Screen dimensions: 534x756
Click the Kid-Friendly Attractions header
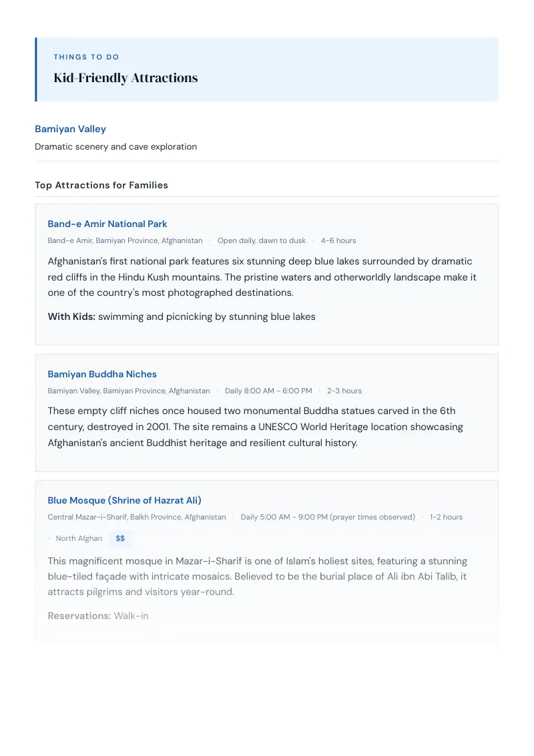click(125, 77)
